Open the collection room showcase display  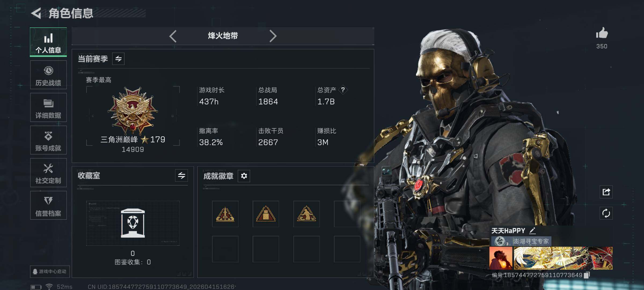133,223
